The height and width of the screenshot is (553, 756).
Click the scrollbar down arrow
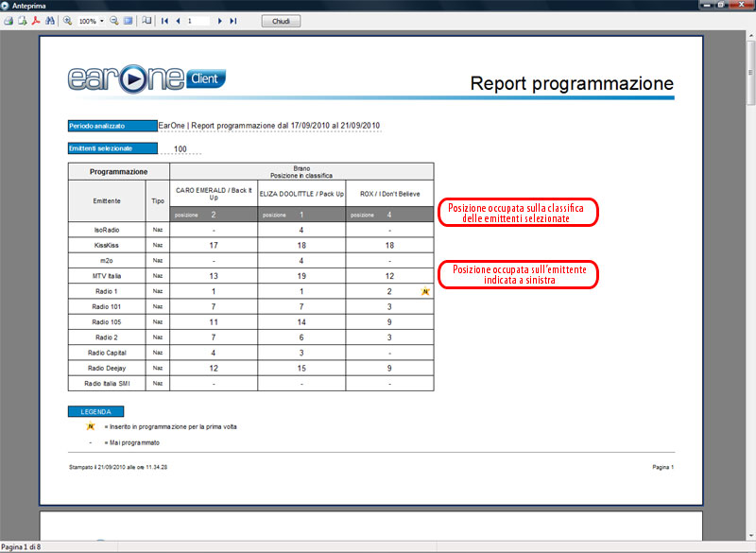point(750,536)
